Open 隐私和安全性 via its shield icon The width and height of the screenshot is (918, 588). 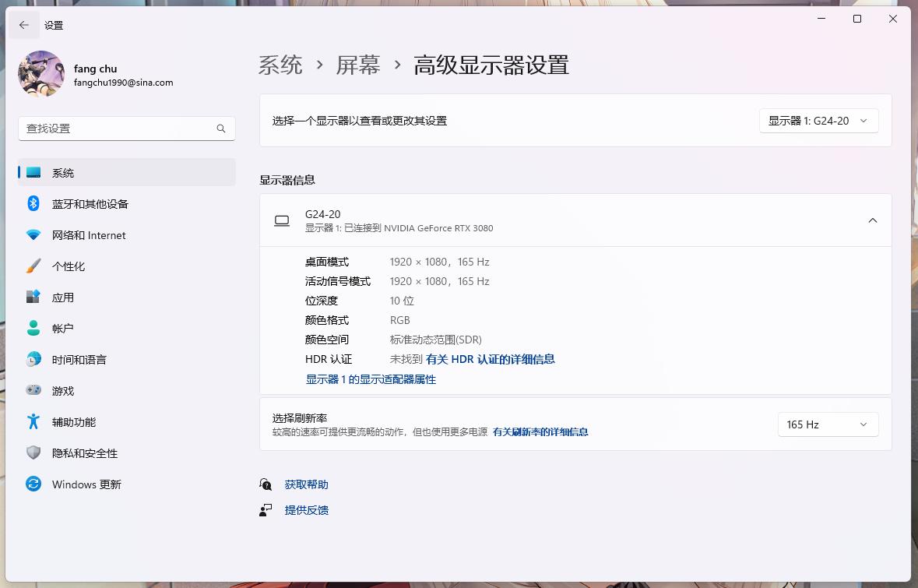coord(33,452)
